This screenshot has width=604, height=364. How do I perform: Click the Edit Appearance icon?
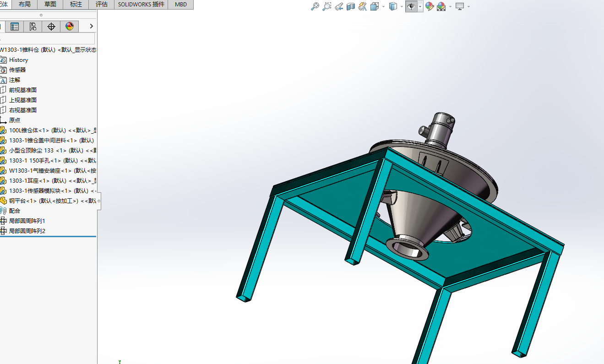pyautogui.click(x=430, y=6)
